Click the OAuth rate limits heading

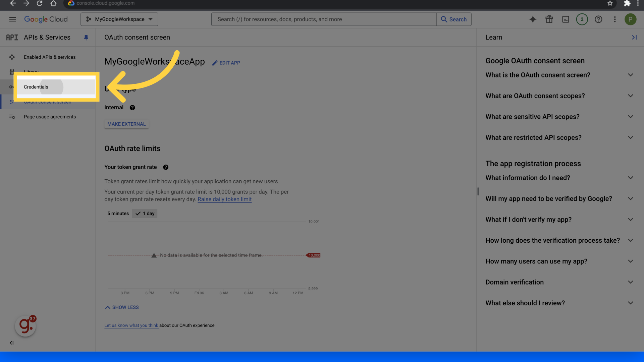point(132,148)
